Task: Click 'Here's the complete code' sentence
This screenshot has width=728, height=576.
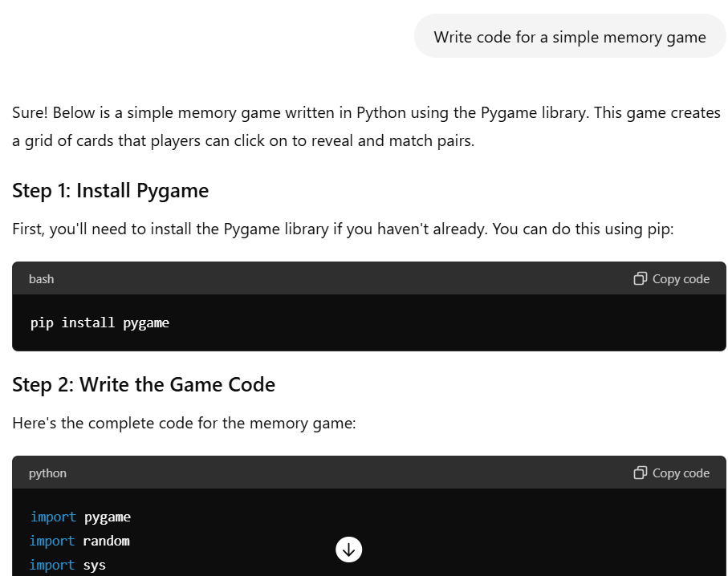Action: coord(184,423)
